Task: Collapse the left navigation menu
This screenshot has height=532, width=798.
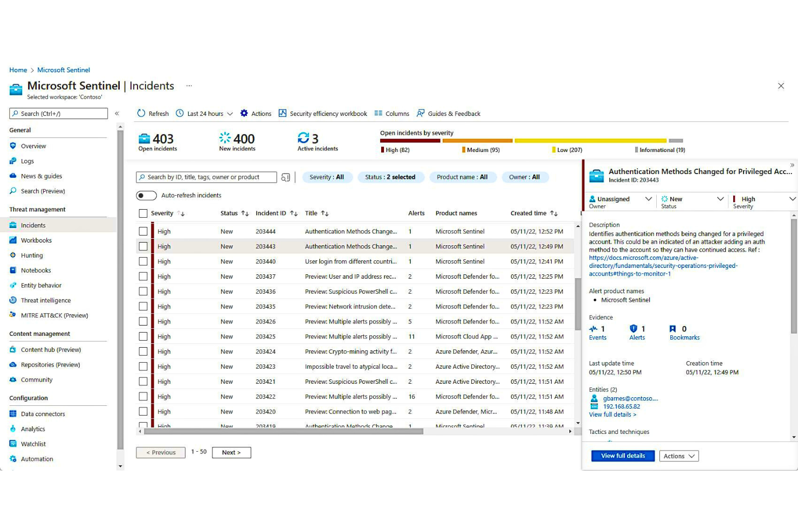Action: click(x=117, y=113)
